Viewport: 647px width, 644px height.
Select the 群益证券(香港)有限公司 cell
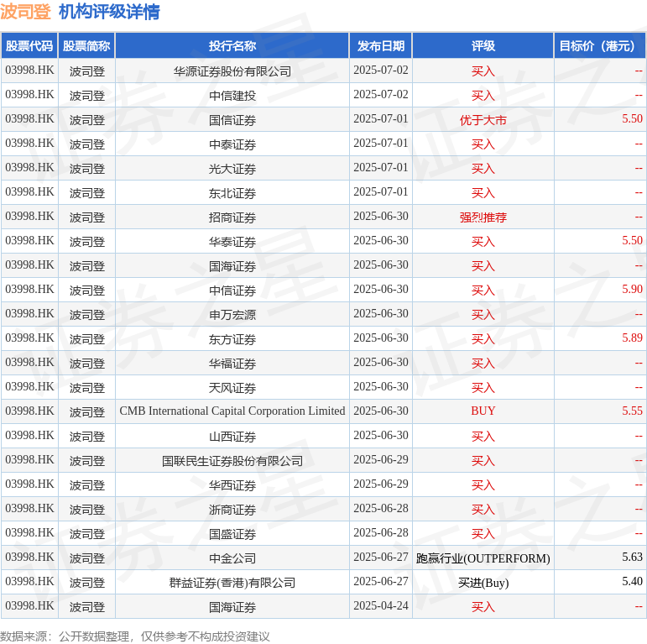pyautogui.click(x=232, y=583)
